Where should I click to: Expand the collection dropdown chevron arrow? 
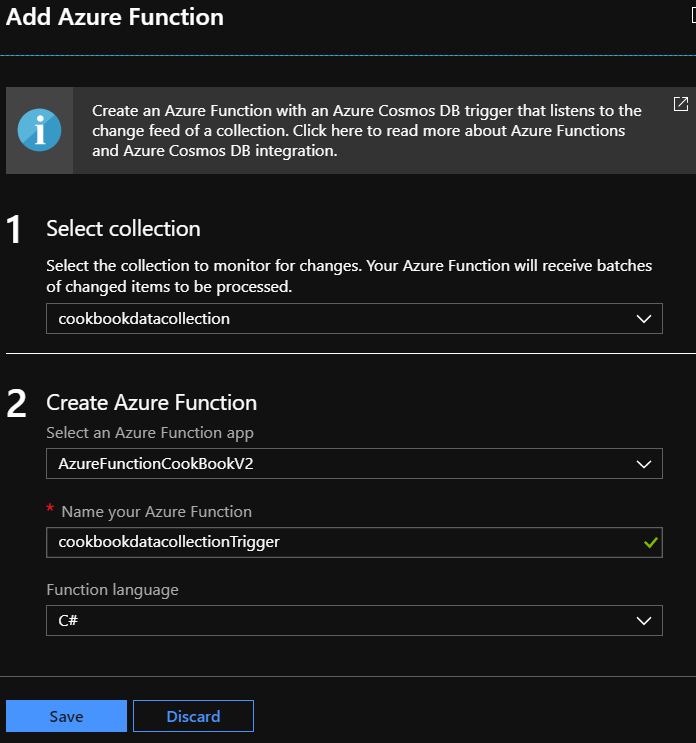coord(644,319)
